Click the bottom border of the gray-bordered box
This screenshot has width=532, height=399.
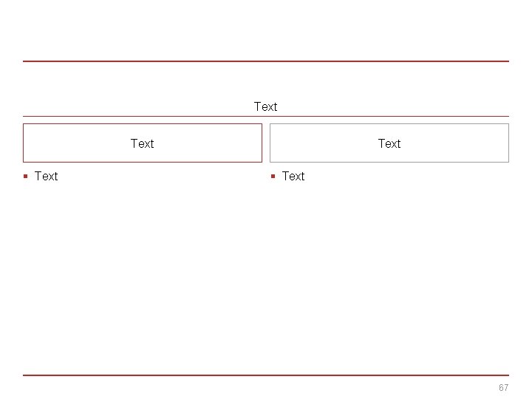pos(389,162)
